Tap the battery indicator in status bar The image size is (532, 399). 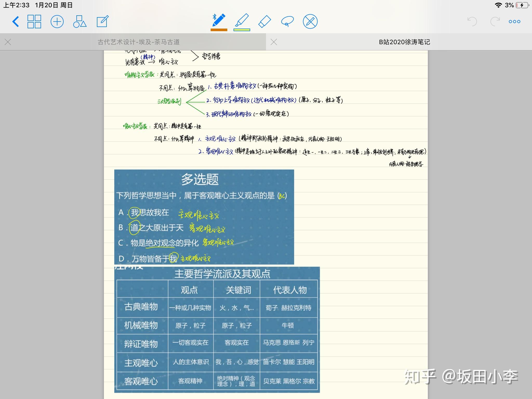click(x=523, y=5)
